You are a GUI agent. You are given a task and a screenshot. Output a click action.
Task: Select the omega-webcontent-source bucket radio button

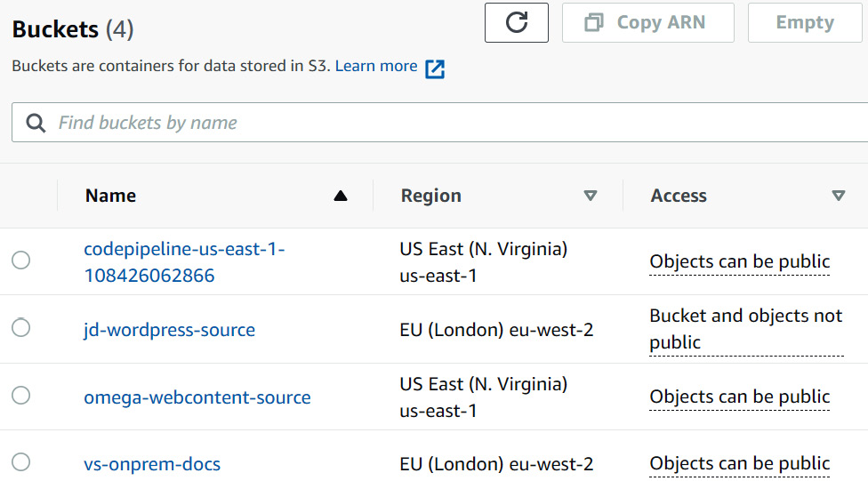(21, 396)
